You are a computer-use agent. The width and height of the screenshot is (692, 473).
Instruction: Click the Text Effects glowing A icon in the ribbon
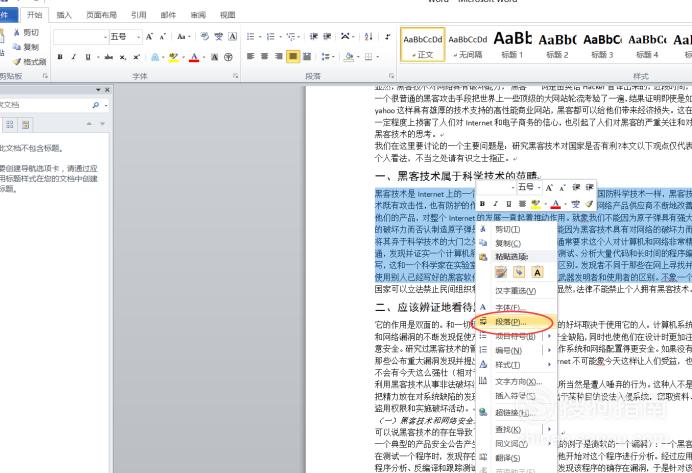tap(155, 57)
